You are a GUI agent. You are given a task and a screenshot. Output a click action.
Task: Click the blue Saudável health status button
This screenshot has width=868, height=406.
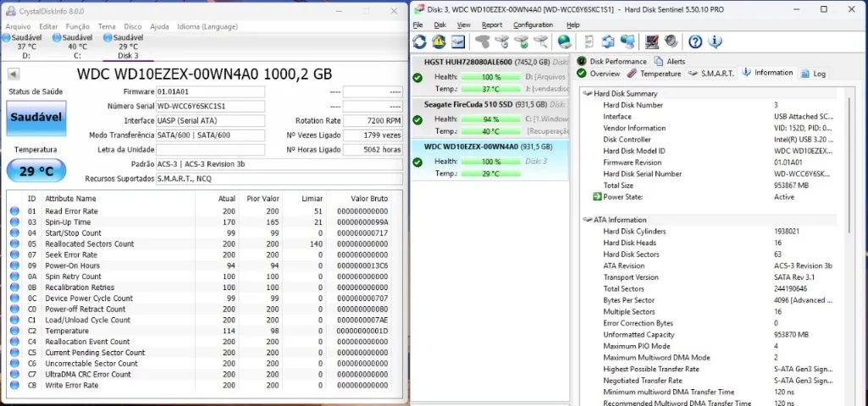tap(36, 118)
